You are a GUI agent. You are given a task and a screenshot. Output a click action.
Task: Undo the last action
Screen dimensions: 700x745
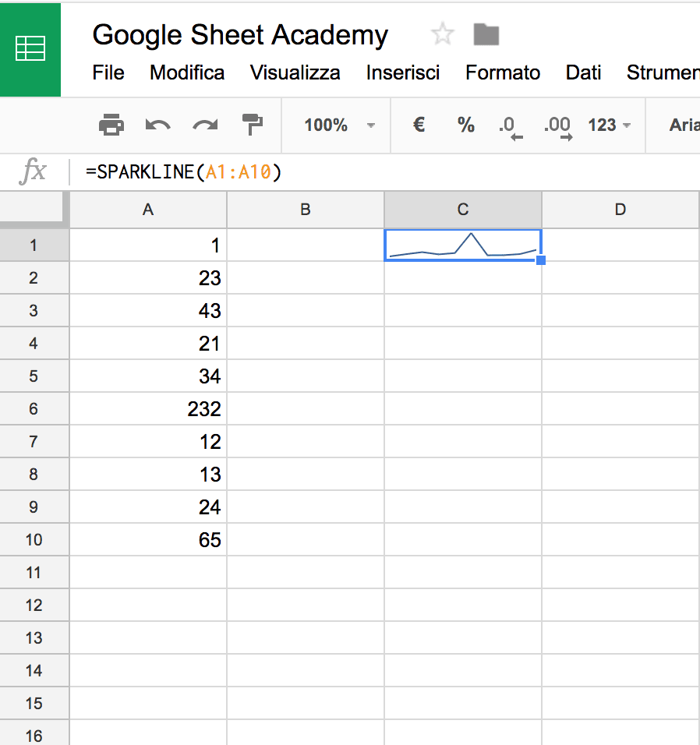[157, 125]
